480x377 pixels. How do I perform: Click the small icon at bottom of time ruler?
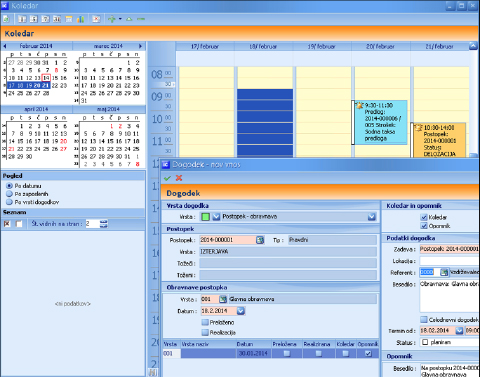pos(153,372)
